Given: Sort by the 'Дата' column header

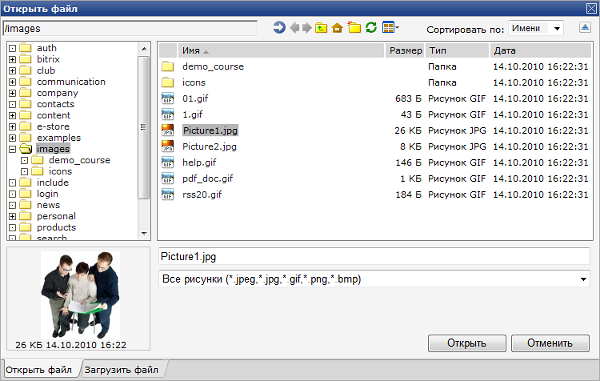Looking at the screenshot, I should [541, 50].
